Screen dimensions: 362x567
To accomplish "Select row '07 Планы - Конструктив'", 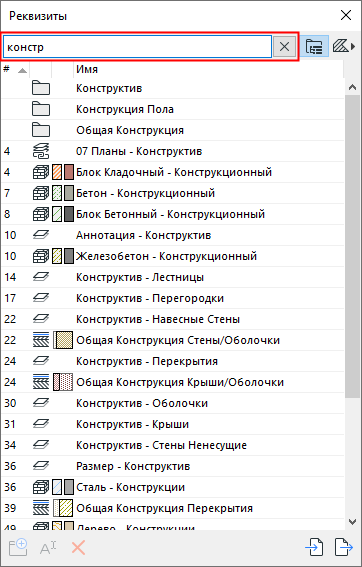I will [173, 151].
